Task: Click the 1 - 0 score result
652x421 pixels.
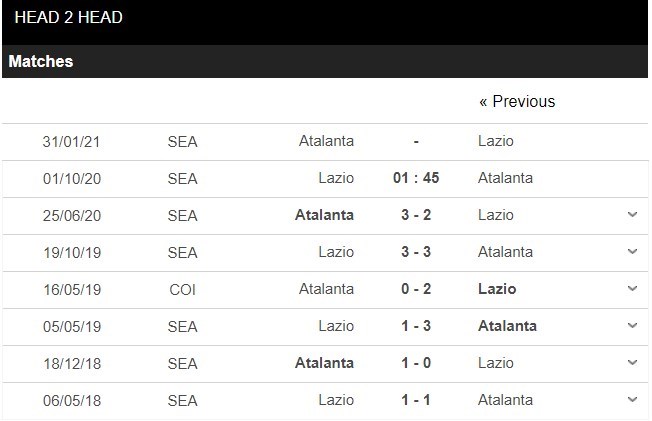Action: (416, 363)
